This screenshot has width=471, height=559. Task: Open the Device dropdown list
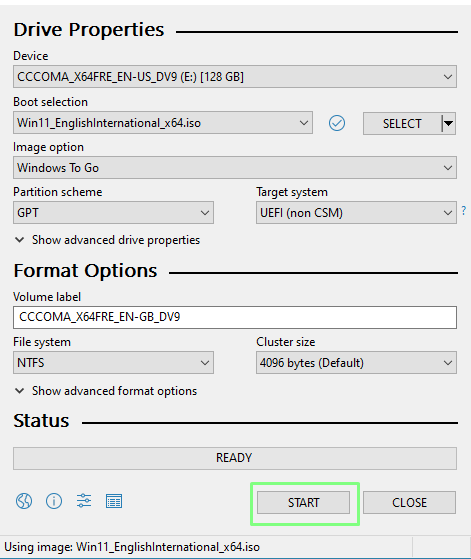point(235,77)
